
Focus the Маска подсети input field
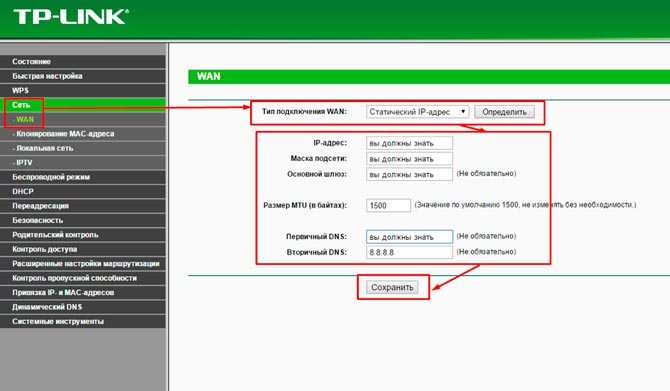[x=409, y=159]
